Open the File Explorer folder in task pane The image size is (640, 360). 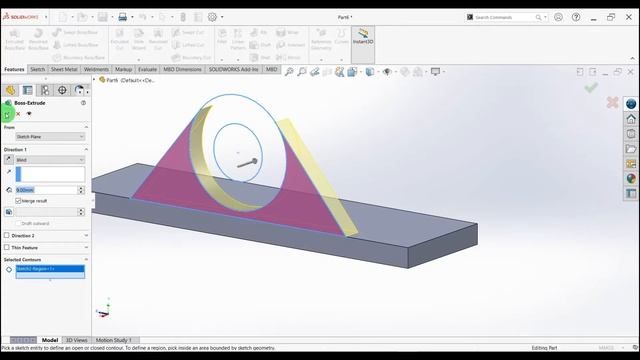(x=631, y=149)
